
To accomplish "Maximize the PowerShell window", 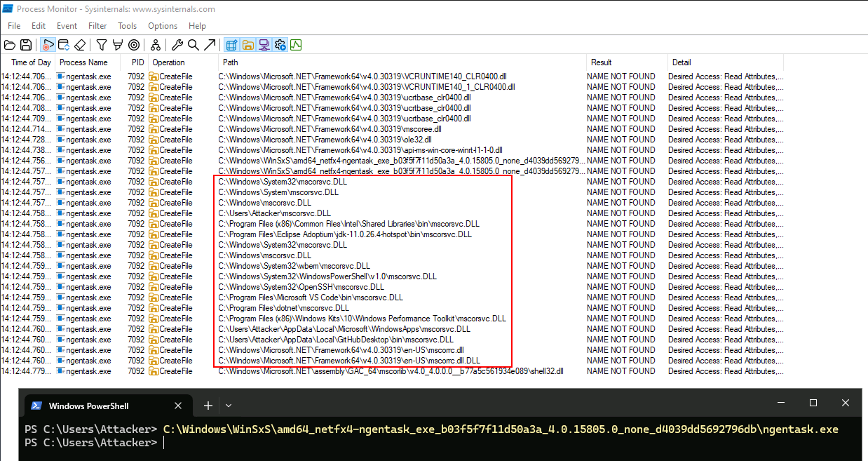I will [813, 403].
